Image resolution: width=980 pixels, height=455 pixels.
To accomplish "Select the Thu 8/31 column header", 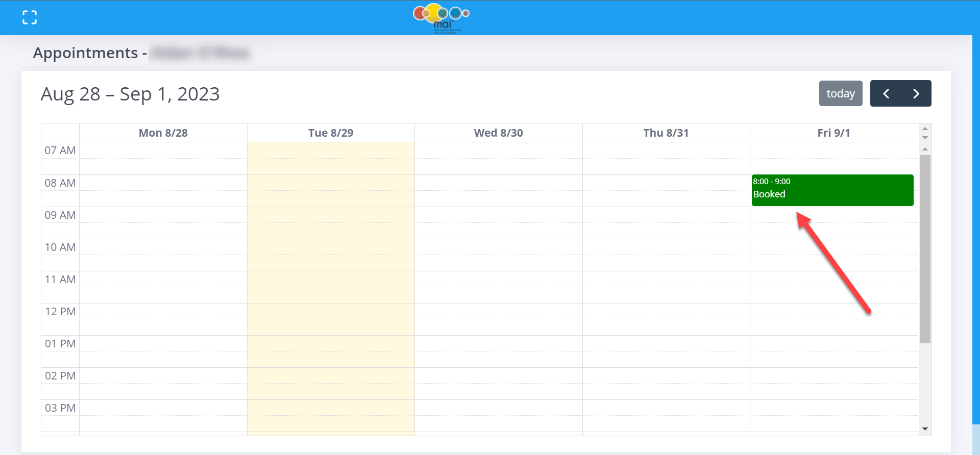I will [666, 133].
